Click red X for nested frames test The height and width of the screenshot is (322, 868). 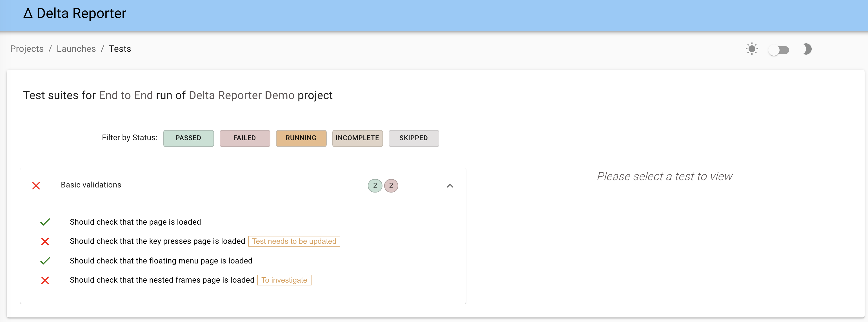(x=45, y=280)
